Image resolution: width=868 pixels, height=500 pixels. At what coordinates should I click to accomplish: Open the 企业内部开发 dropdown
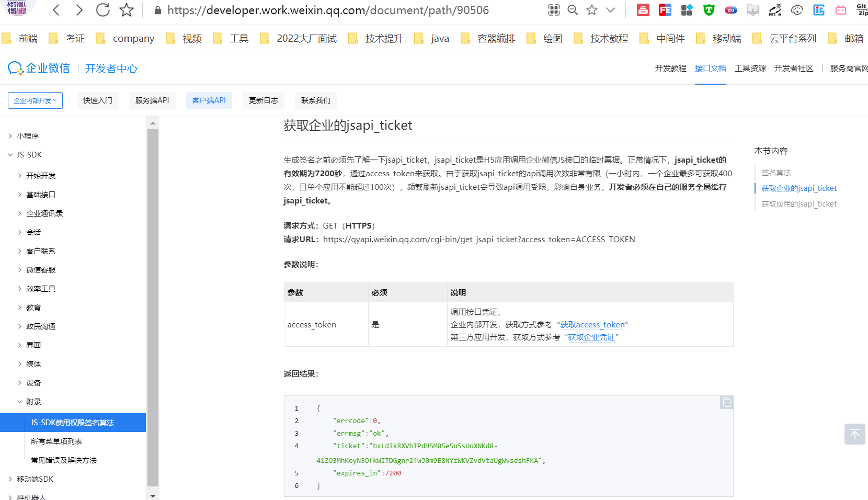[x=35, y=100]
